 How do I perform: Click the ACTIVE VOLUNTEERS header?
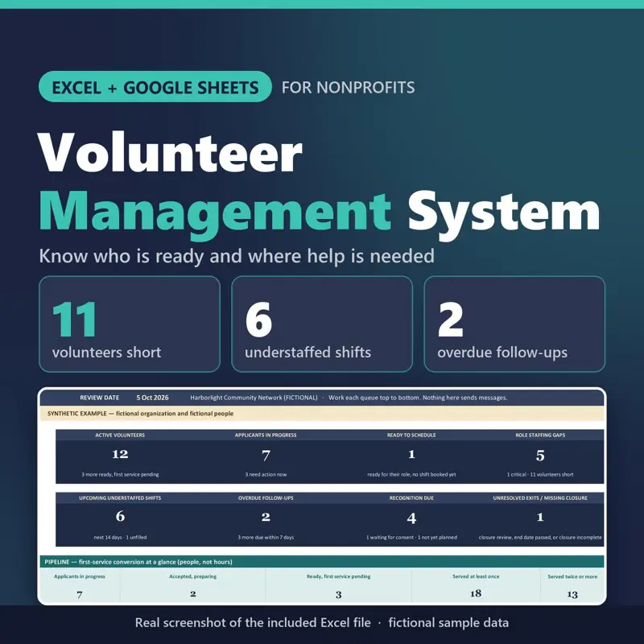tap(120, 435)
